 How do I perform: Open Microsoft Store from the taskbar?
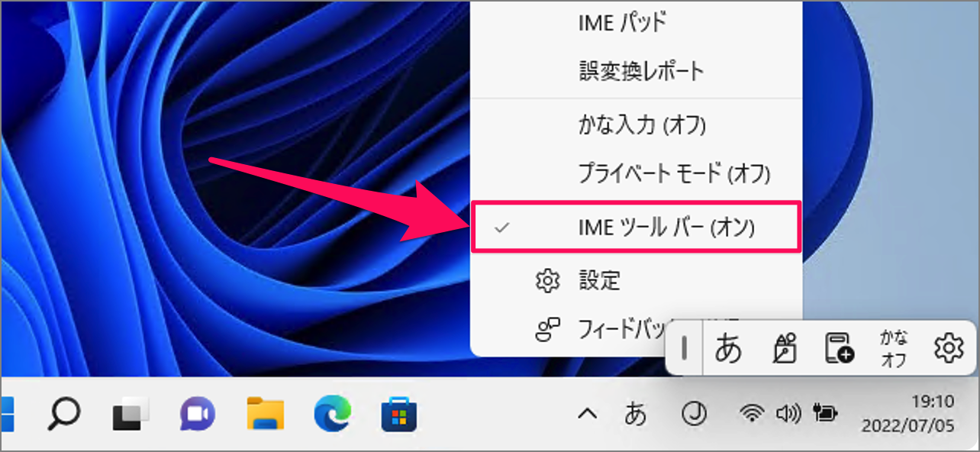pyautogui.click(x=399, y=413)
